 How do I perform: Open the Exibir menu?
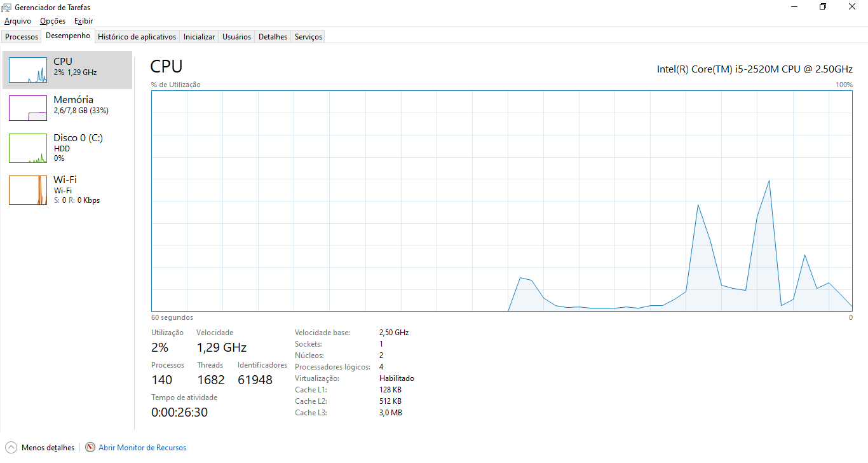[83, 21]
